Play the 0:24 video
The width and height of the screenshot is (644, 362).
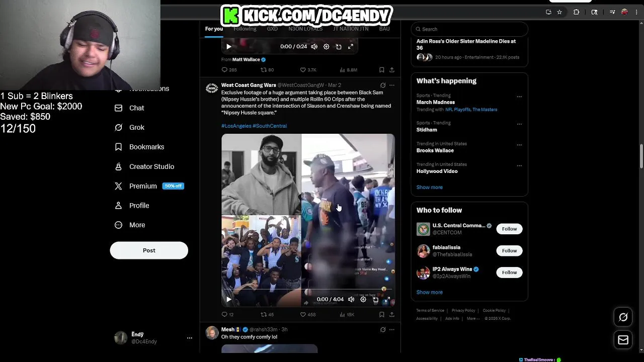[x=229, y=47]
